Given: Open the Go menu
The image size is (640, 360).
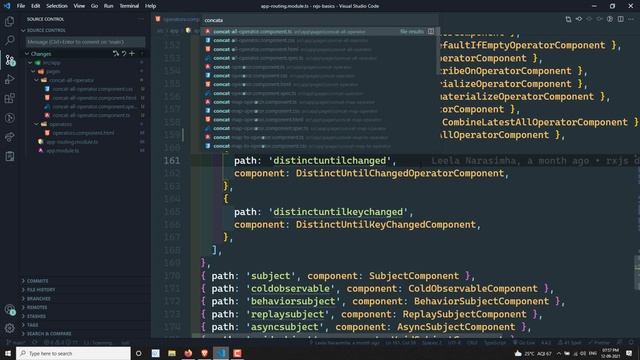Looking at the screenshot, I should (x=94, y=6).
